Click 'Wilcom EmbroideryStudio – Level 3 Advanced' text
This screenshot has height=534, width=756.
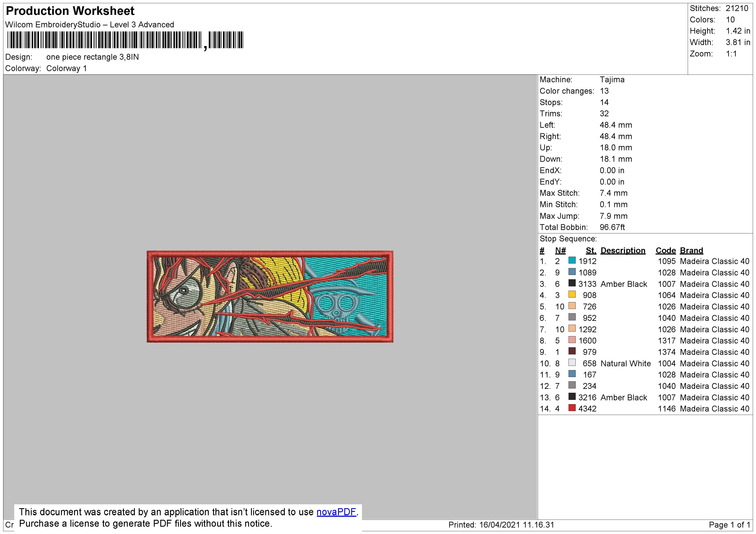[90, 25]
